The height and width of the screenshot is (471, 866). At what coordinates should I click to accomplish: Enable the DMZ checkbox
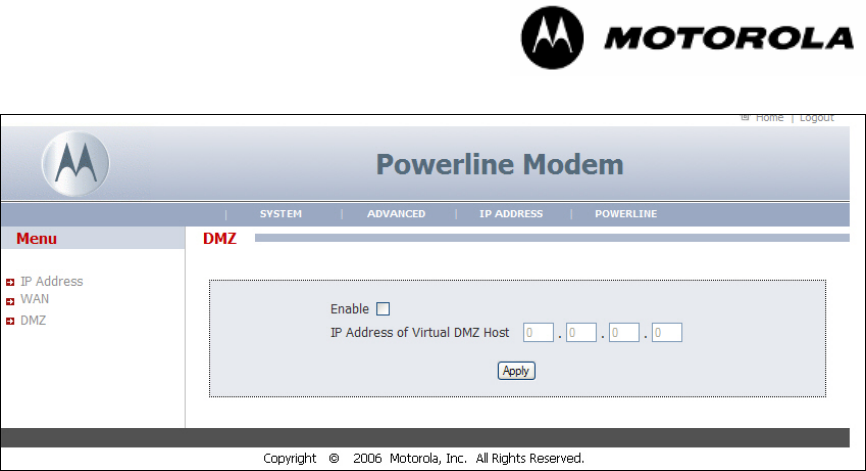click(x=383, y=309)
